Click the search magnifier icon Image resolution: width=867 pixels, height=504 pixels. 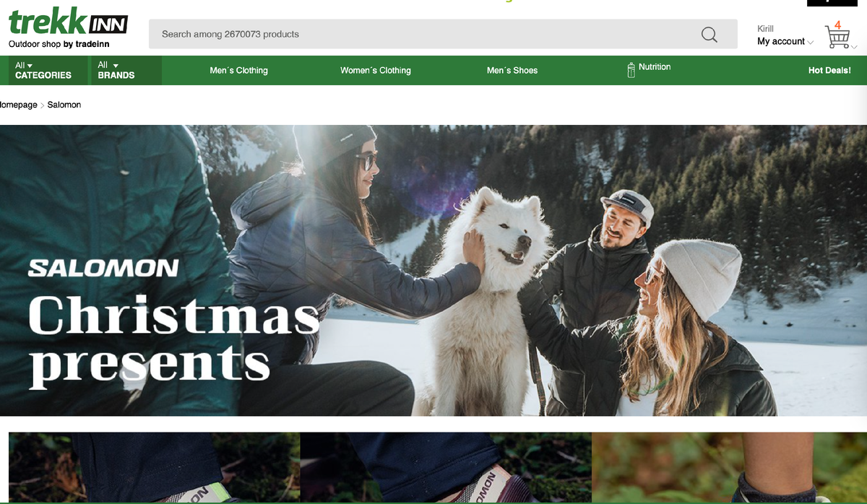click(x=709, y=34)
